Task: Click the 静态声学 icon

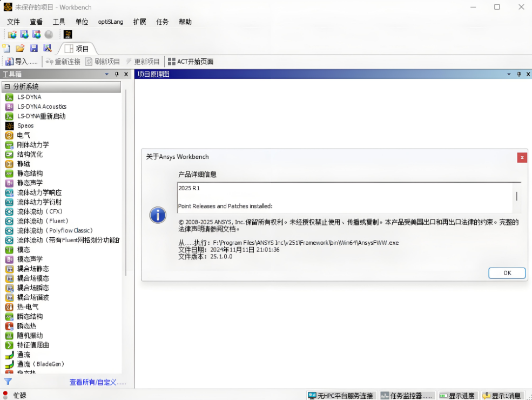Action: tap(9, 183)
